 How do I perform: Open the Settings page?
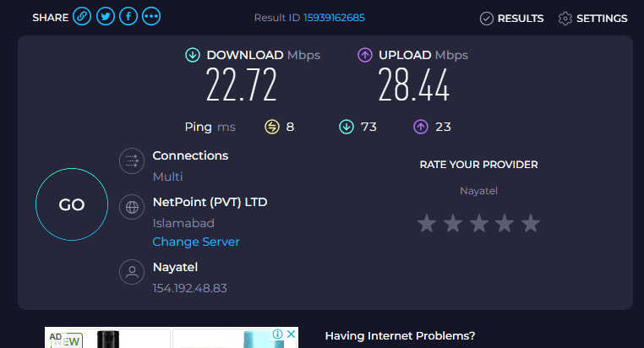592,19
